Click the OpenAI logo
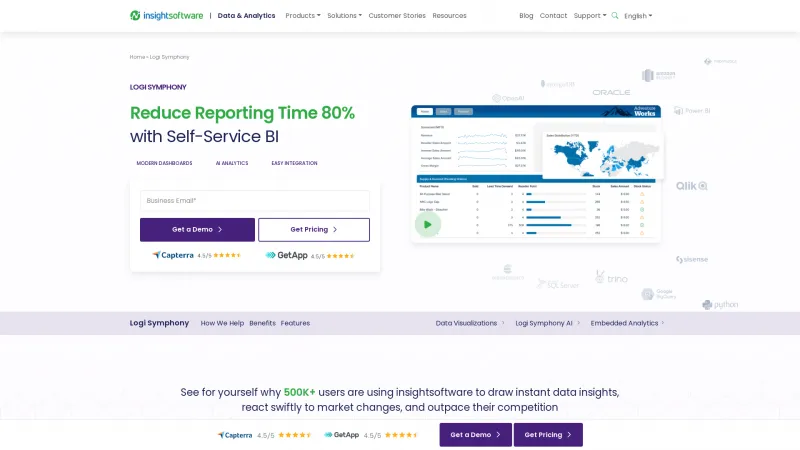 pos(508,98)
